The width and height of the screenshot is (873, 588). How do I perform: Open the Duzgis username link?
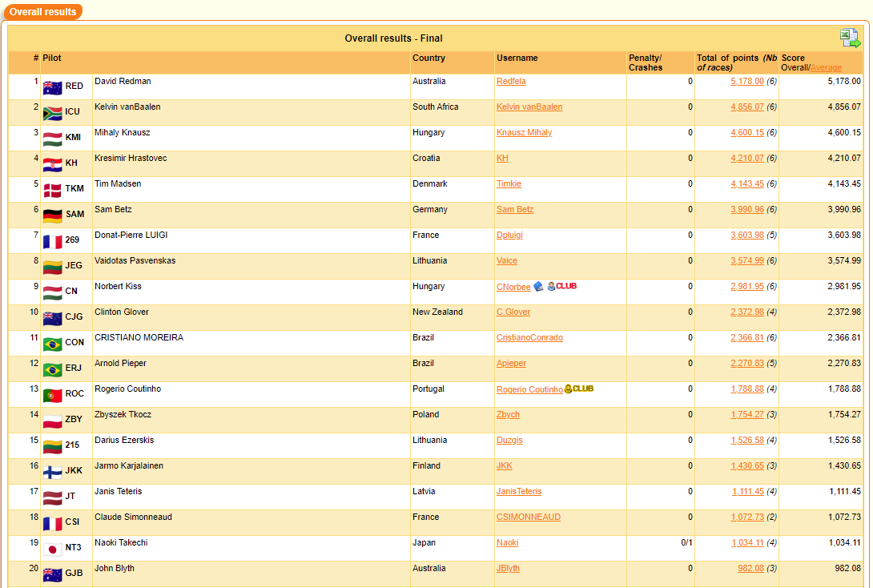click(x=509, y=440)
